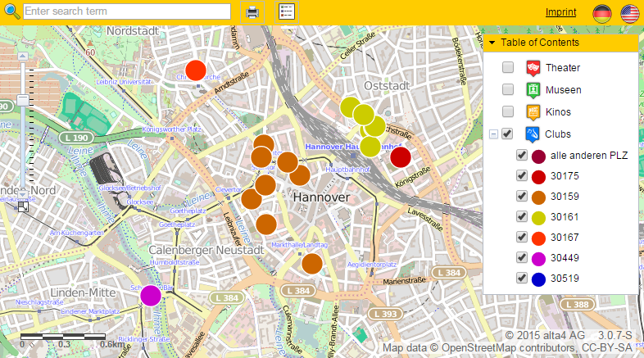Image resolution: width=644 pixels, height=358 pixels.
Task: Select the orange-red club marker near Christuskirche
Action: [196, 70]
